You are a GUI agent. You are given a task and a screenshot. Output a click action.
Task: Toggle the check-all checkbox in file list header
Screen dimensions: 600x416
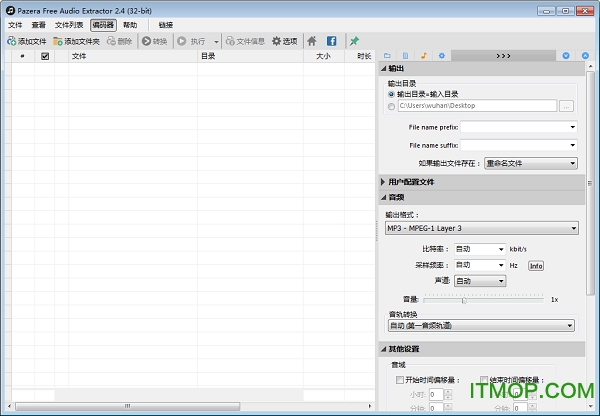(x=45, y=56)
